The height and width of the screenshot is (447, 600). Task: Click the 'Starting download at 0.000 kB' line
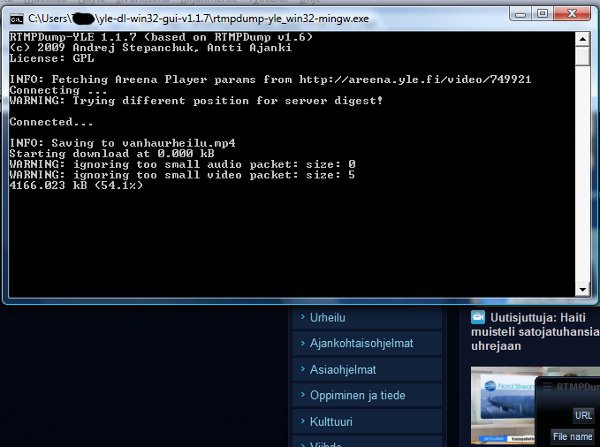click(x=112, y=154)
